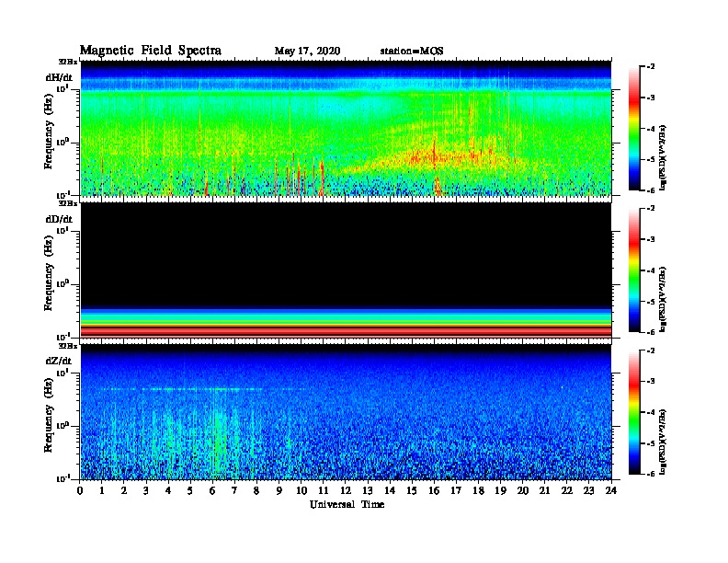Viewport: 728px width, 563px height.
Task: Click hour tick label "11" on time axis
Action: coord(324,490)
